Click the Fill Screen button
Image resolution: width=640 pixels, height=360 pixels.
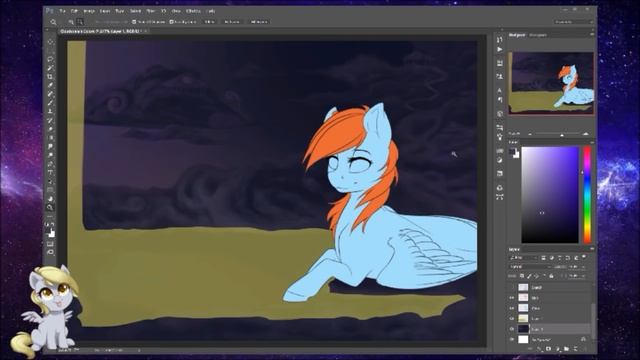click(259, 22)
